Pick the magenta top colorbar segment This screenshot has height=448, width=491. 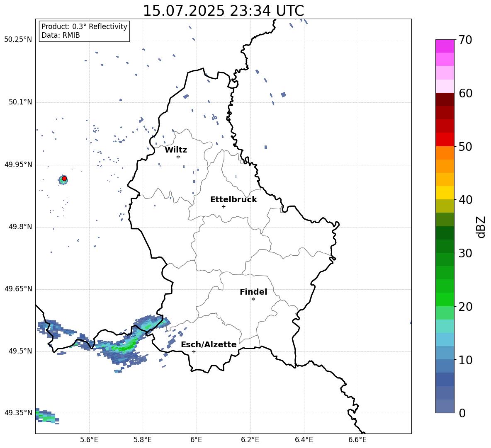[445, 46]
